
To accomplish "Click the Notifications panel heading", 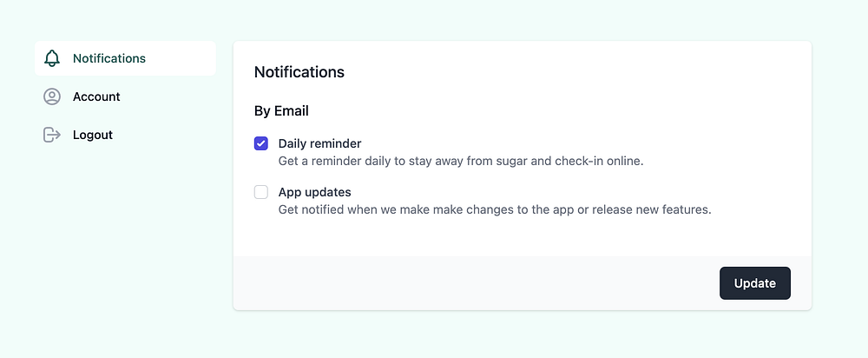I will pyautogui.click(x=299, y=72).
